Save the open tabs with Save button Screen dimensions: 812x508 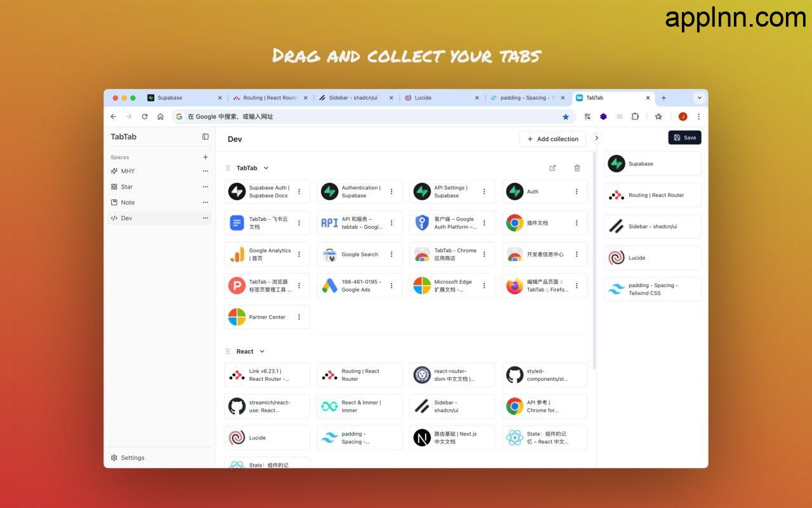pos(684,137)
